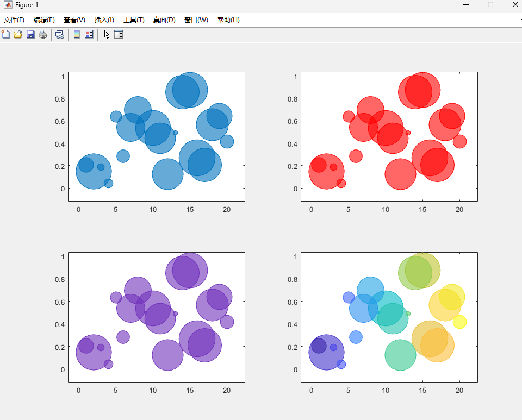
Task: Open a saved figure file
Action: 17,34
